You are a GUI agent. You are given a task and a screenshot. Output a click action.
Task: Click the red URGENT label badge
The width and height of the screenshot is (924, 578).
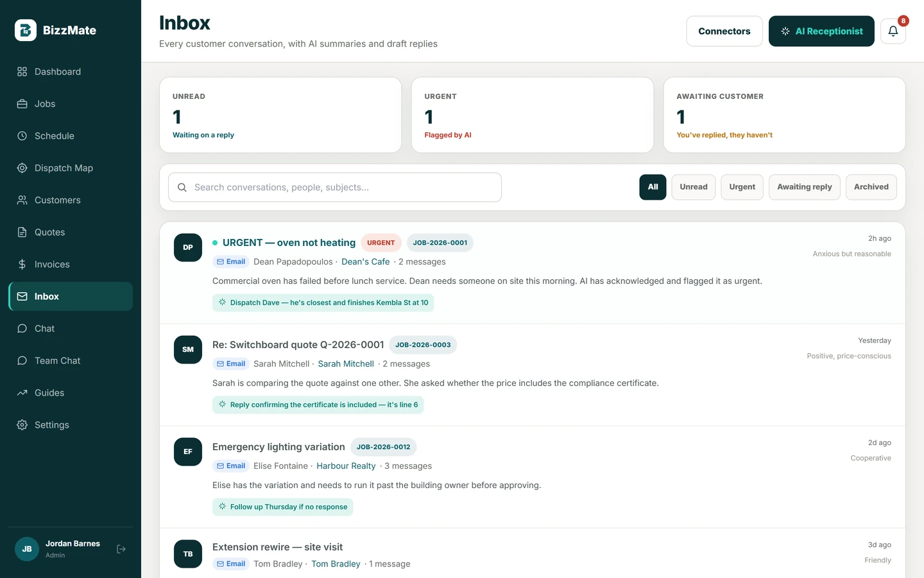(x=381, y=243)
